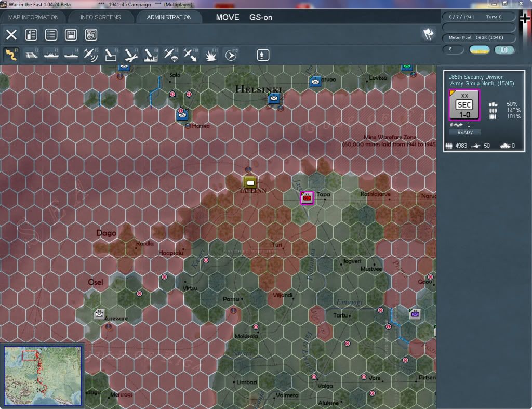Image resolution: width=532 pixels, height=409 pixels.
Task: Select the F6 bomb unit mode icon
Action: 111,55
